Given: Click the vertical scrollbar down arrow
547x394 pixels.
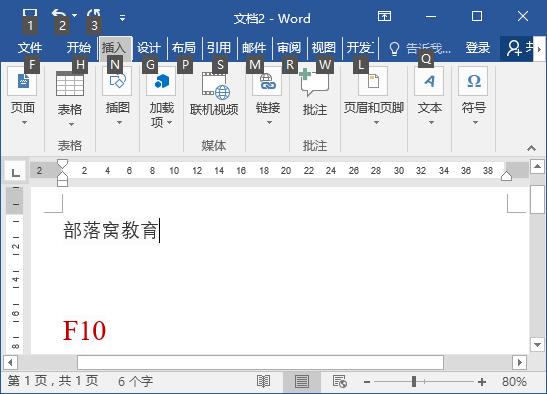Looking at the screenshot, I should 537,344.
